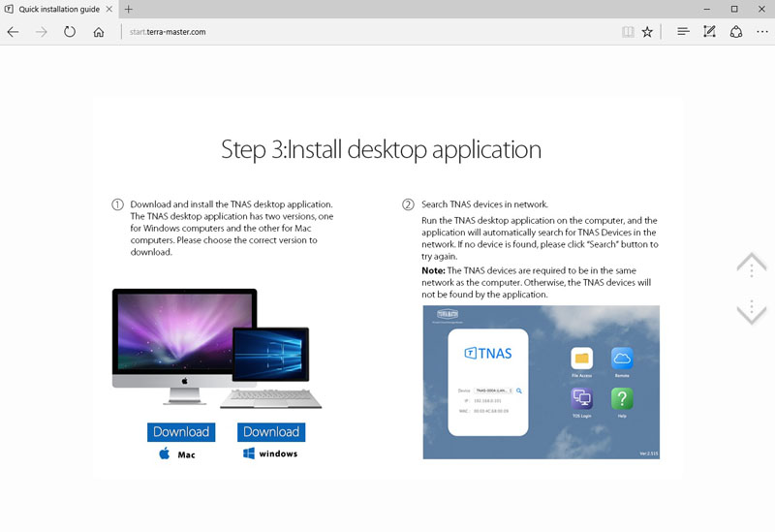Maximize the browser window

coord(734,9)
